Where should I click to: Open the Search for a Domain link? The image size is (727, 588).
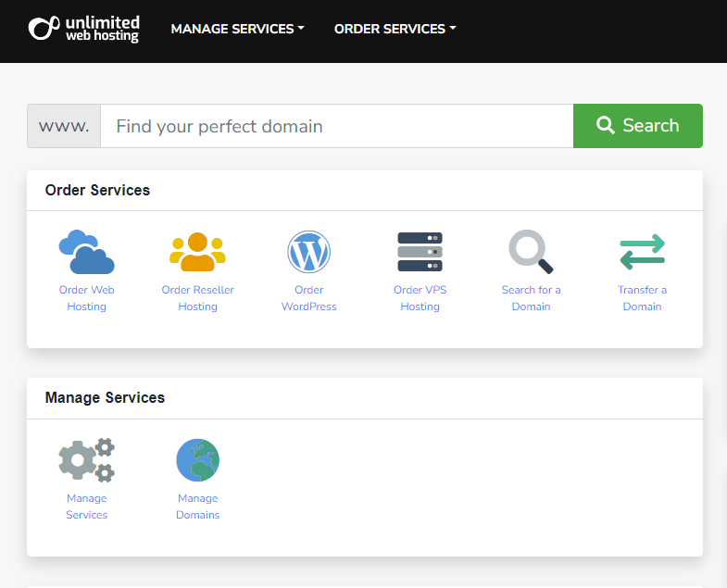[531, 298]
